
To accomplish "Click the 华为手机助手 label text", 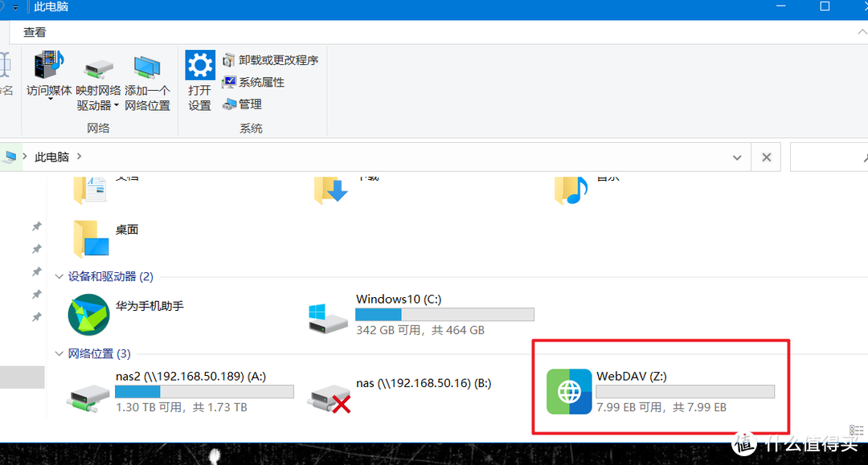I will [x=149, y=306].
